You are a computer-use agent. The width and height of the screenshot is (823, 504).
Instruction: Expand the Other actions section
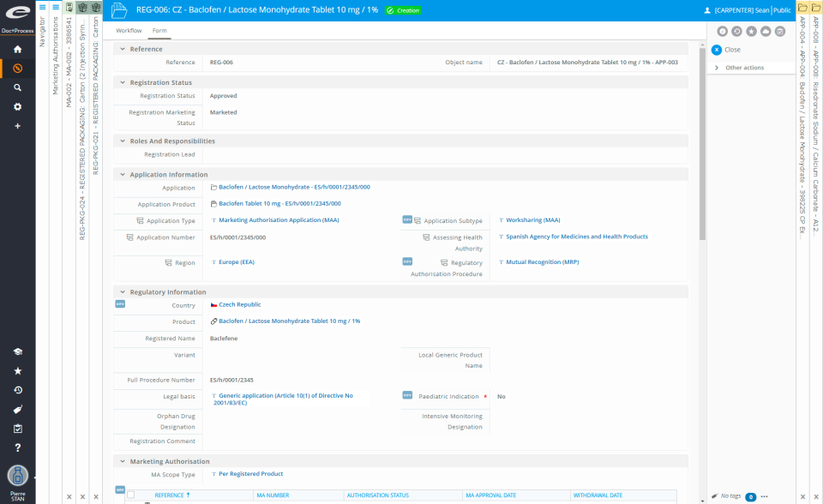[744, 68]
